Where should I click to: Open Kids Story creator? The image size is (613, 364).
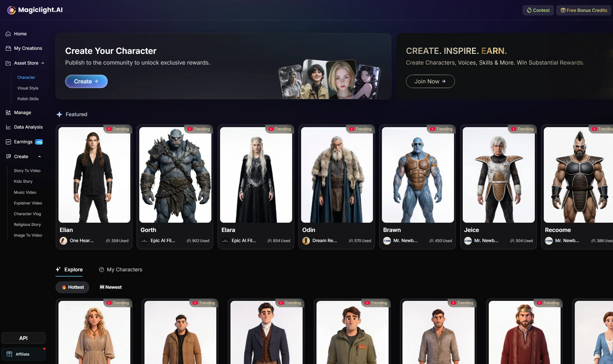23,182
